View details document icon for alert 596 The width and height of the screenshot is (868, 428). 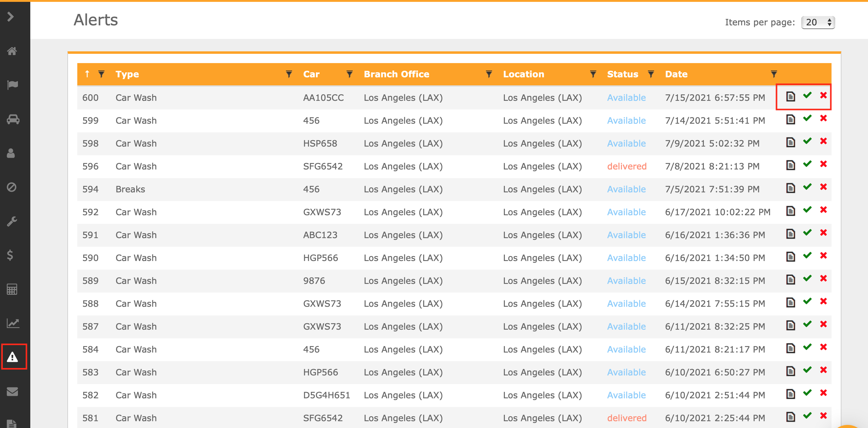(x=790, y=165)
